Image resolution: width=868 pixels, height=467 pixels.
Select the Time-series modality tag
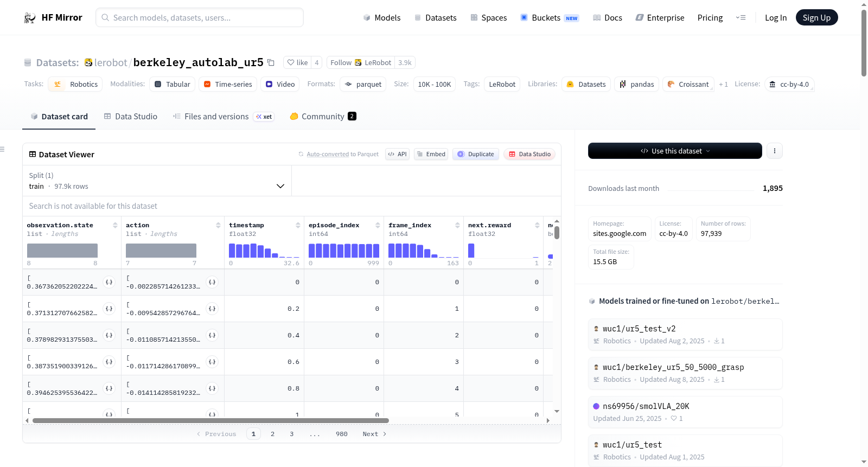(x=228, y=84)
